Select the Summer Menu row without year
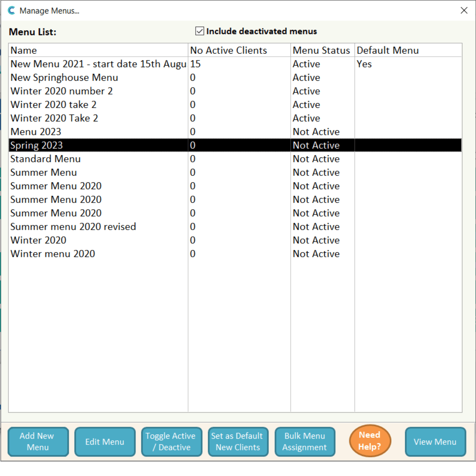 click(x=235, y=173)
